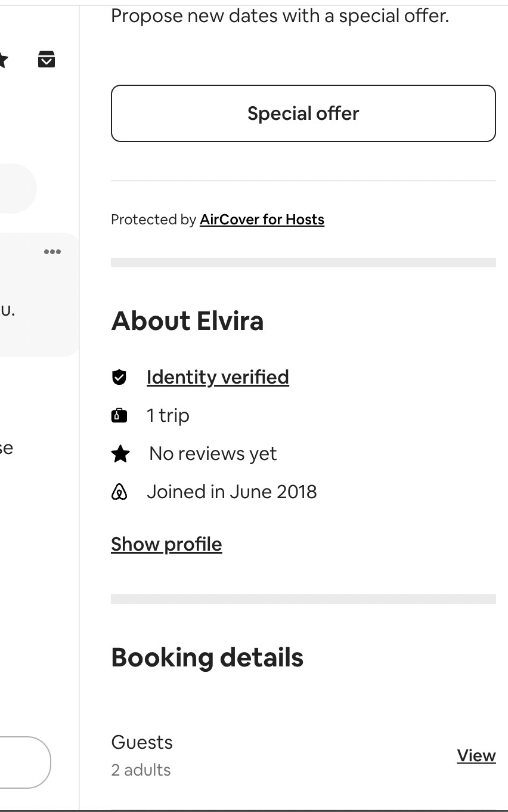Click the Airbnb logo beside Joined in June 2018
The height and width of the screenshot is (812, 508).
point(119,492)
